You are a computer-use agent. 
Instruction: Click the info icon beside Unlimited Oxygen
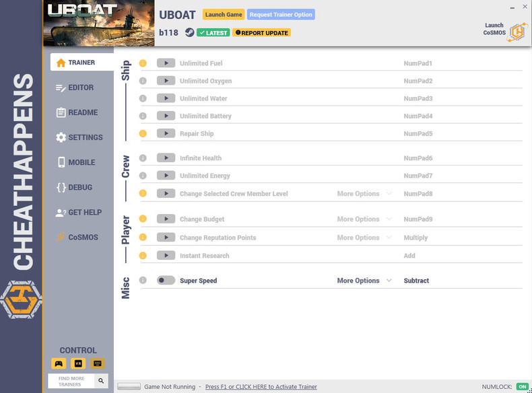tap(143, 81)
